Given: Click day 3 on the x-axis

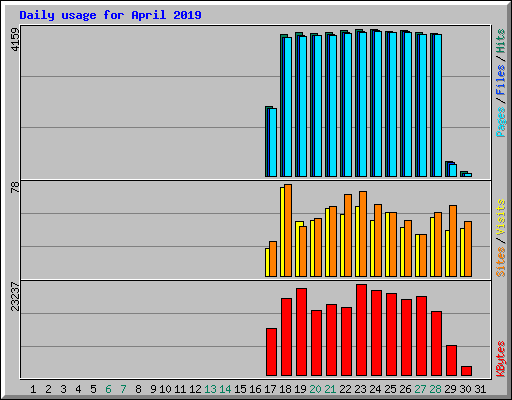Looking at the screenshot, I should (63, 389).
